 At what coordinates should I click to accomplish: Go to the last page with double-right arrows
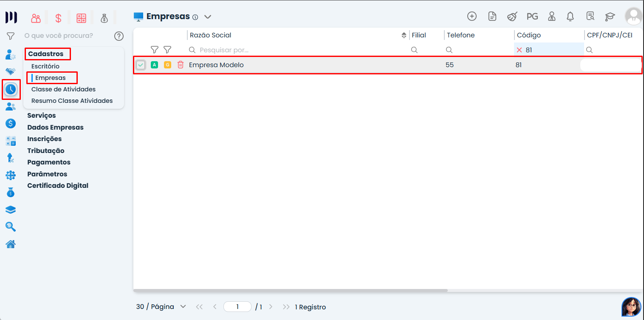[x=286, y=307]
